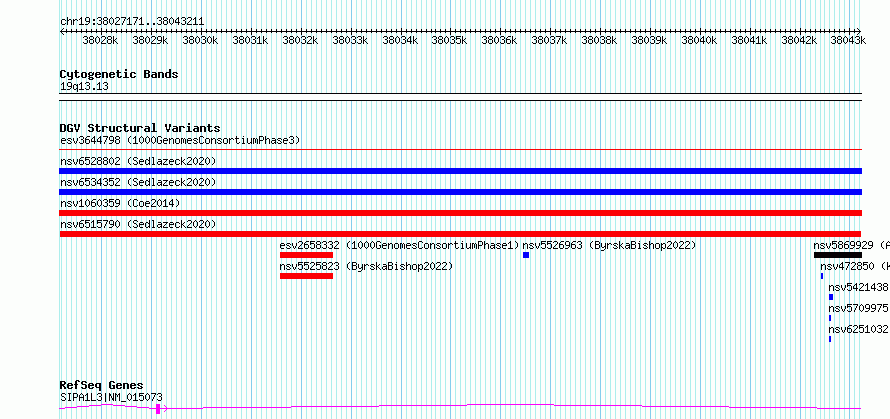
Task: Open the nsv5421438 variant label
Action: coord(858,287)
